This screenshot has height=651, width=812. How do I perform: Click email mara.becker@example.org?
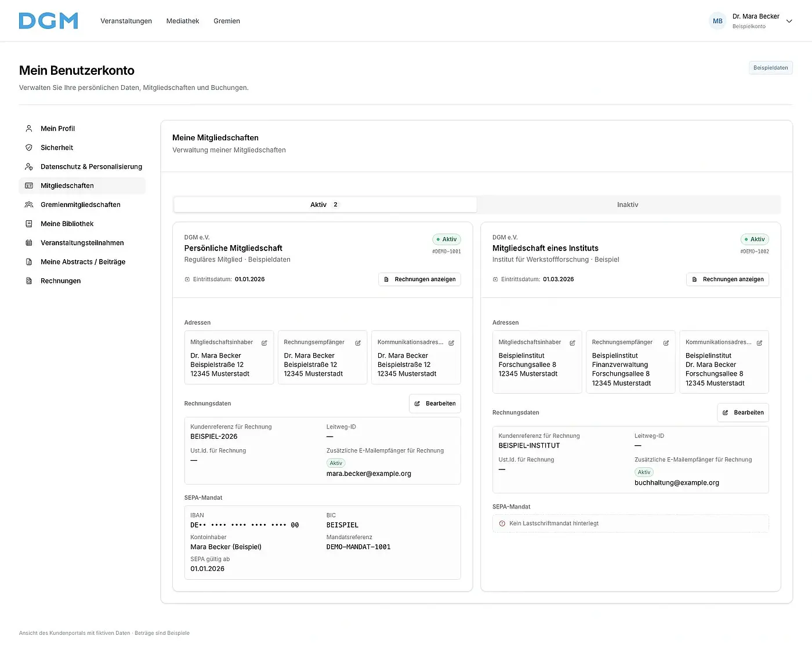click(x=369, y=474)
